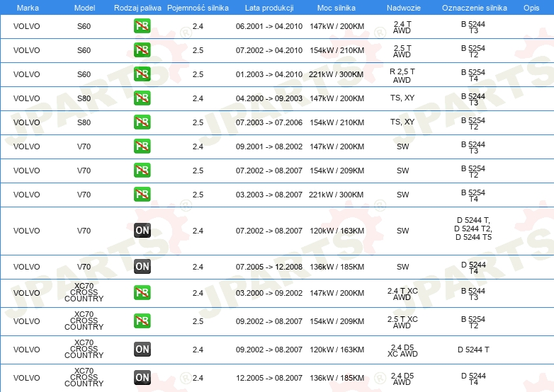Image resolution: width=554 pixels, height=392 pixels.
Task: Click the Model column header
Action: (84, 8)
